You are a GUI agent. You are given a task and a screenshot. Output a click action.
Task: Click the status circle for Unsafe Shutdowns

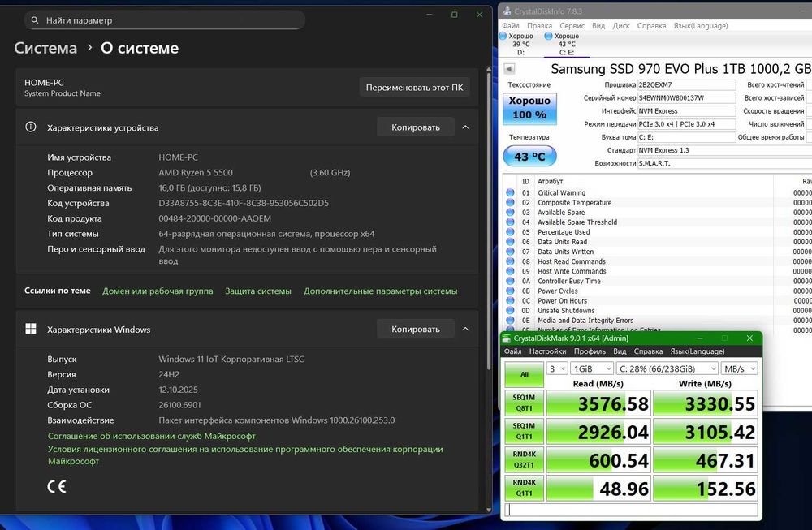tap(510, 311)
